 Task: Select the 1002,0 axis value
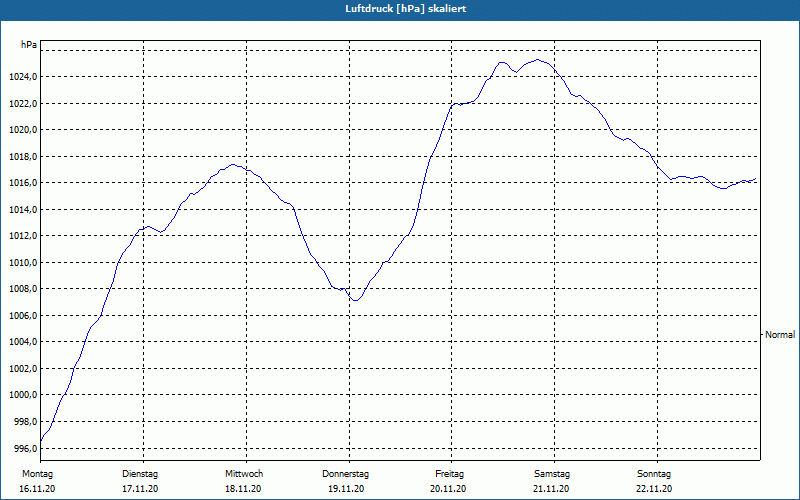coord(23,369)
